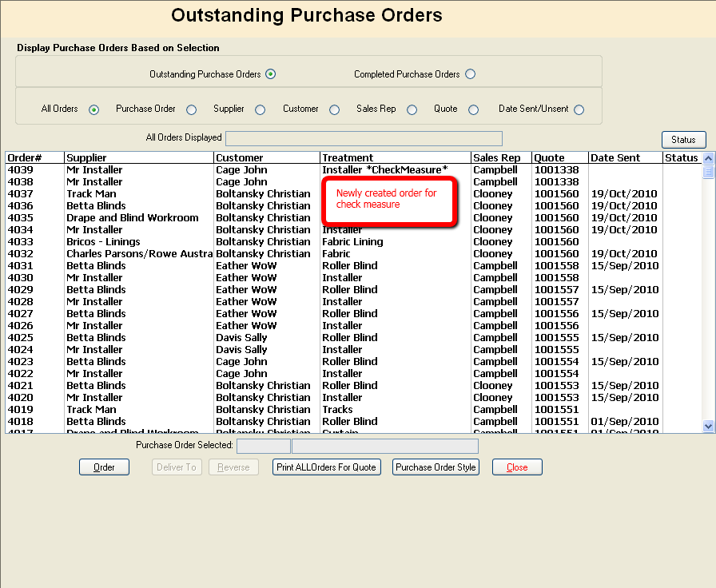Click the All Orders Displayed input field
The width and height of the screenshot is (716, 588).
pos(362,137)
